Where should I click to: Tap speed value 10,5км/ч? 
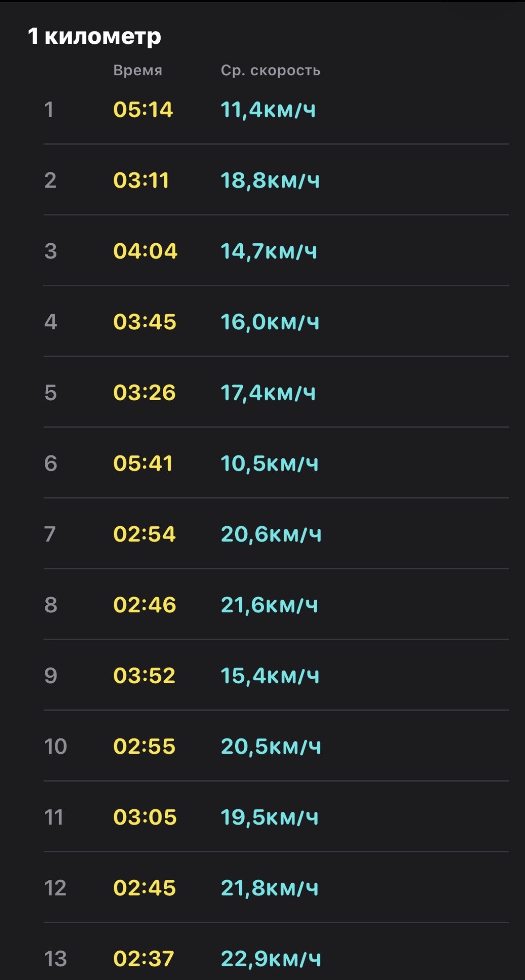click(x=270, y=464)
